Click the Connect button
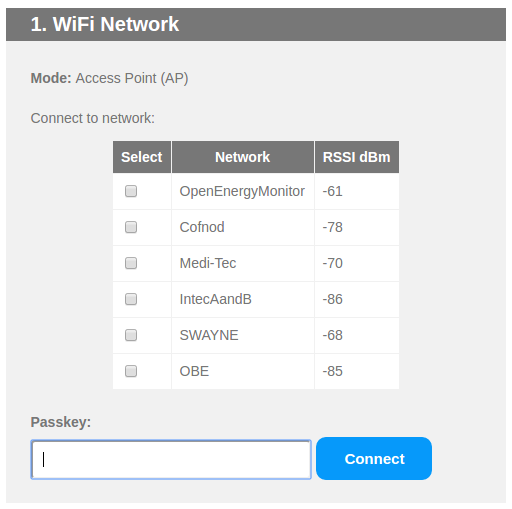Screen dimensions: 512x509 click(374, 459)
